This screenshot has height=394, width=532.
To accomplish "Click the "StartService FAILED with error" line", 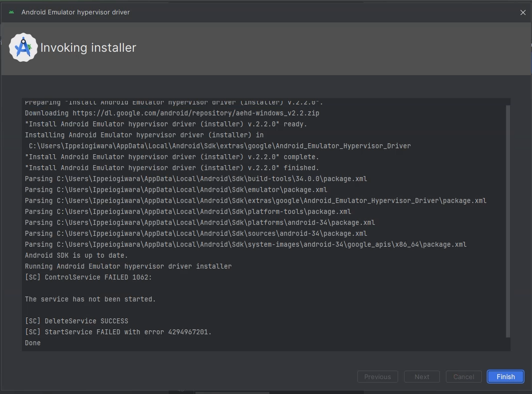I will point(118,332).
